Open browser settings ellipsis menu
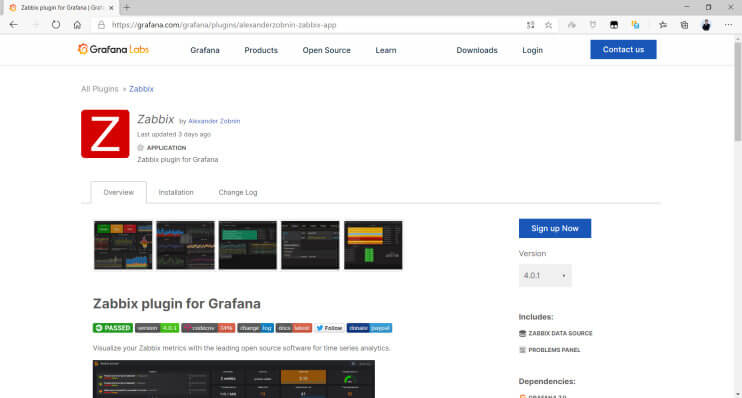 728,25
